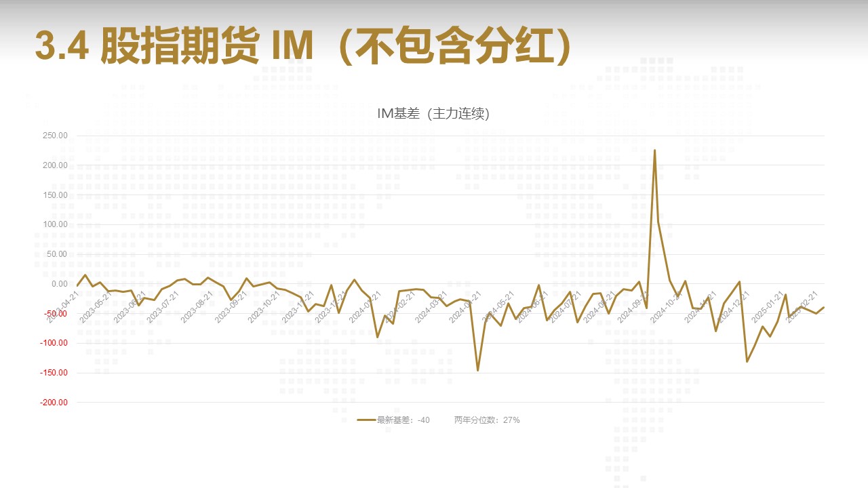Select the 2023-07-21 x-axis date label

[163, 306]
